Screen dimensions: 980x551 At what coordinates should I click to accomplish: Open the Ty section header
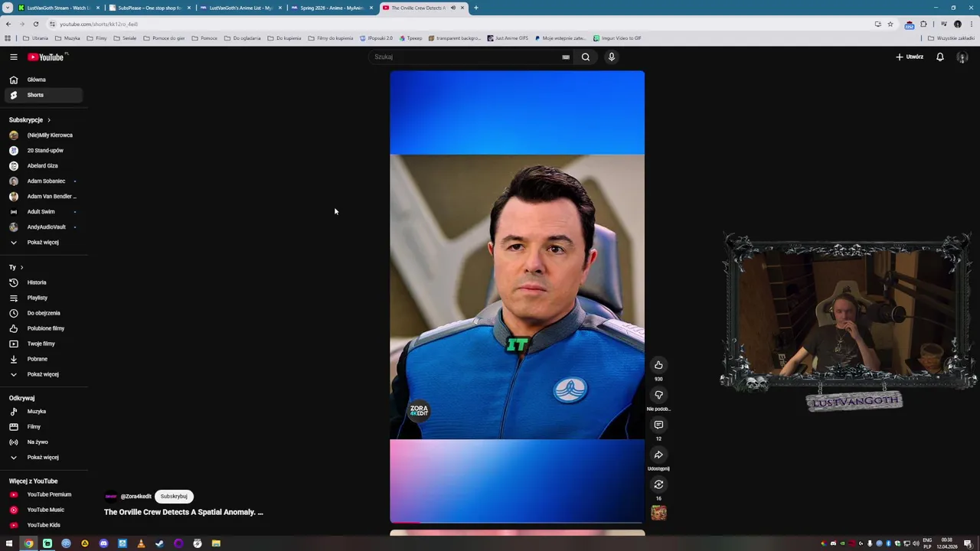tap(16, 267)
